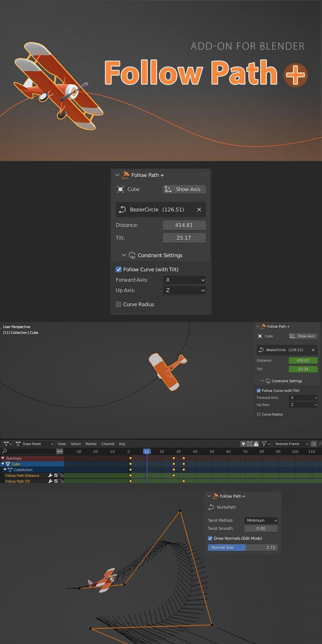This screenshot has height=644, width=322.
Task: Collapse the Follow Path + panel showing Distance 414.81
Action: point(118,175)
